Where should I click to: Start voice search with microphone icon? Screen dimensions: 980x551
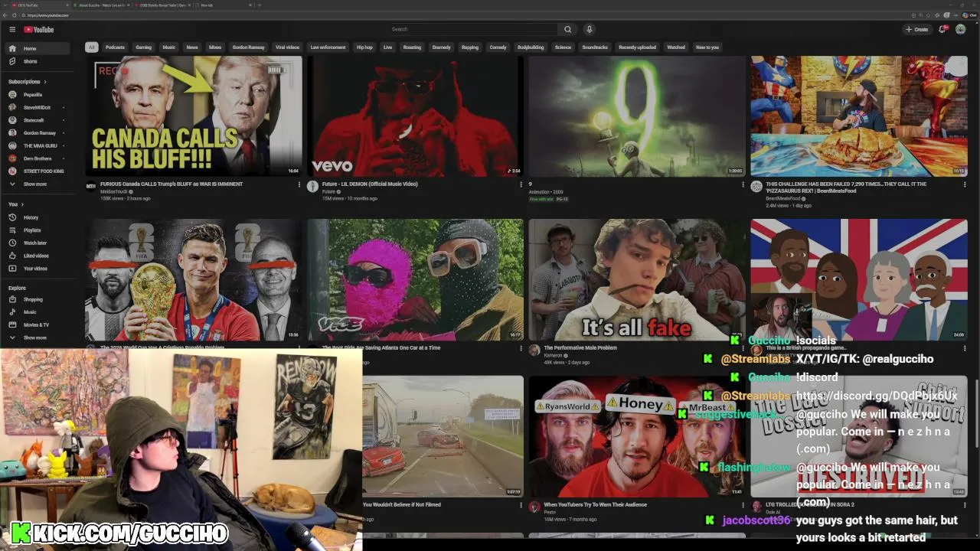pyautogui.click(x=589, y=29)
